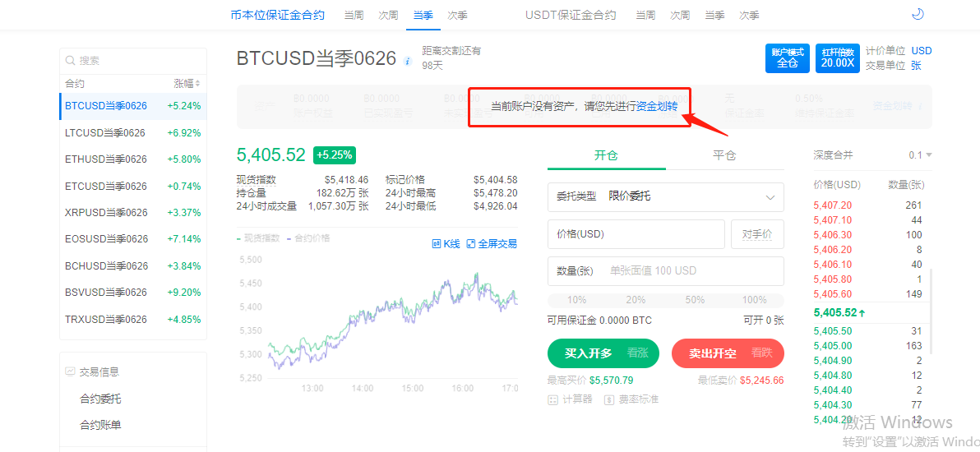Toggle the 现货指数 chart legend line
The width and height of the screenshot is (980, 452).
click(258, 238)
